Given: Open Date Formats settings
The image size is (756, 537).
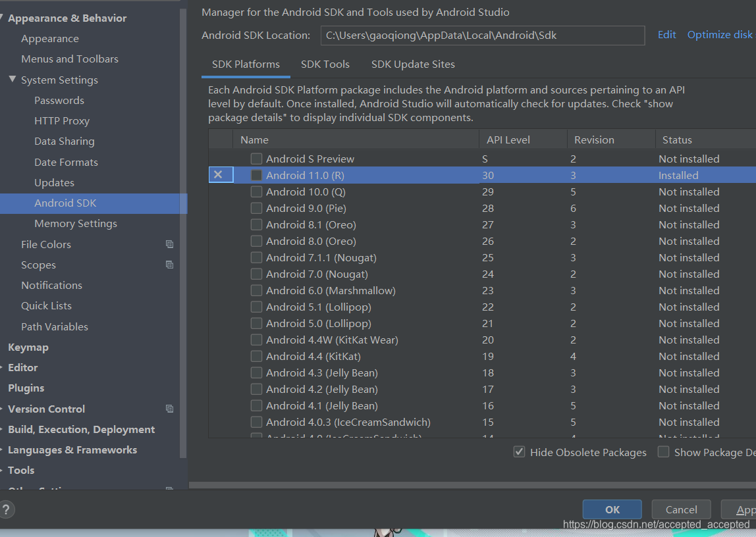Looking at the screenshot, I should coord(66,163).
